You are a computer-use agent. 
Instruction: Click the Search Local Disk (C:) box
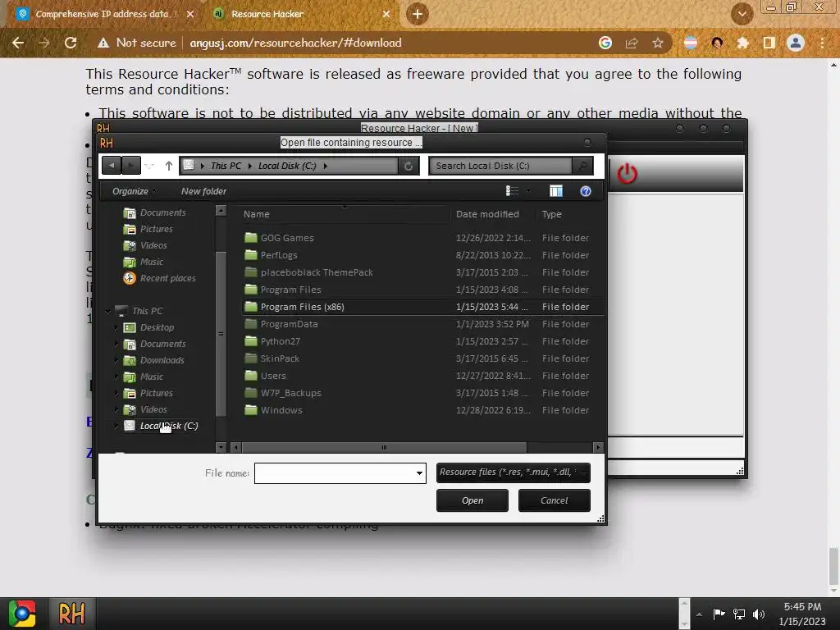coord(500,166)
